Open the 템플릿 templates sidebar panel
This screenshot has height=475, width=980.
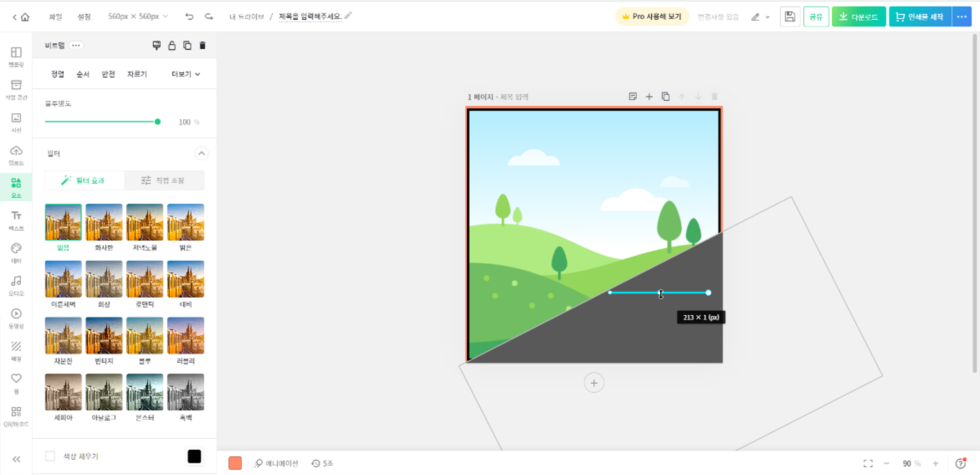coord(16,57)
